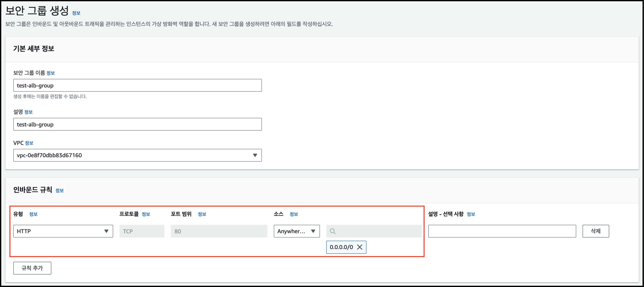Open 정보 link next to 유형
This screenshot has height=287, width=644.
click(33, 214)
